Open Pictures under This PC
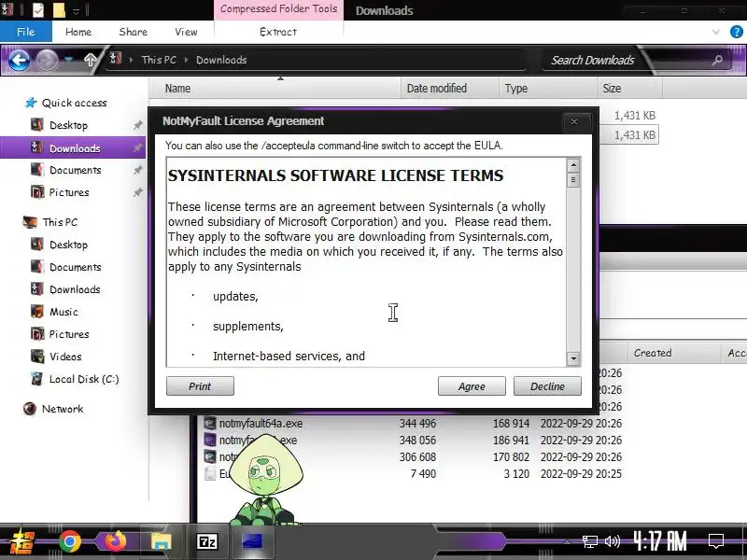The image size is (747, 560). point(69,334)
